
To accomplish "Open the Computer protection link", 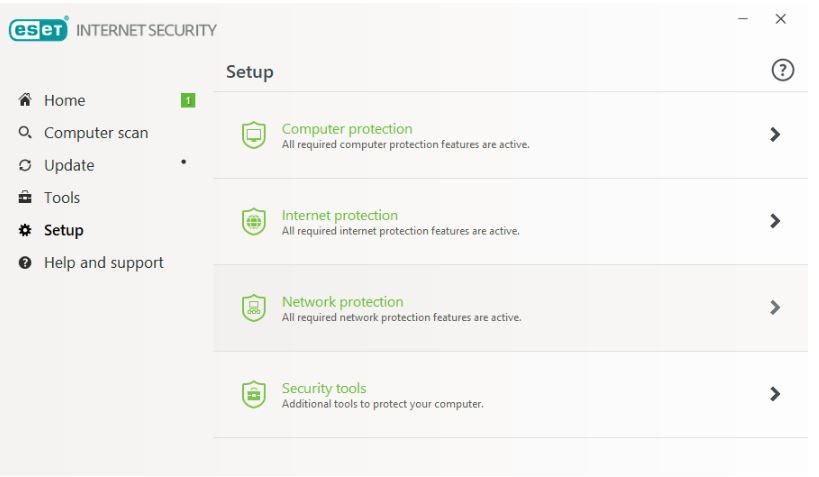I will point(347,129).
